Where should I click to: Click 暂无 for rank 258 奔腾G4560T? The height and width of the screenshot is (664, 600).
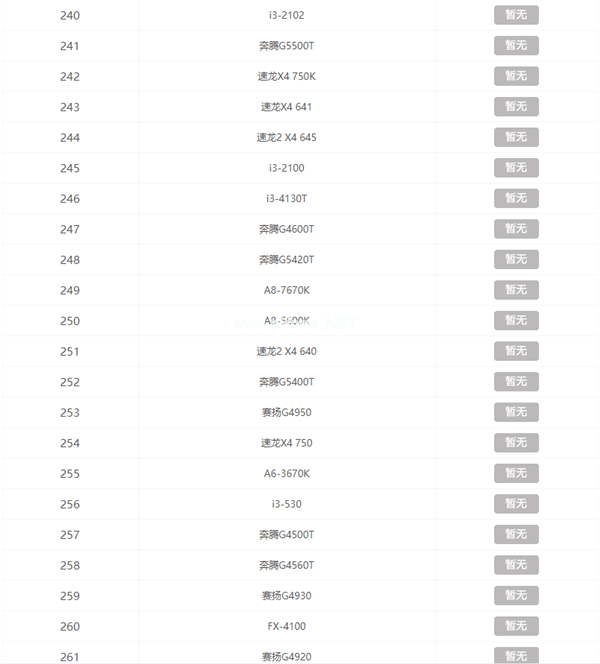tap(516, 565)
